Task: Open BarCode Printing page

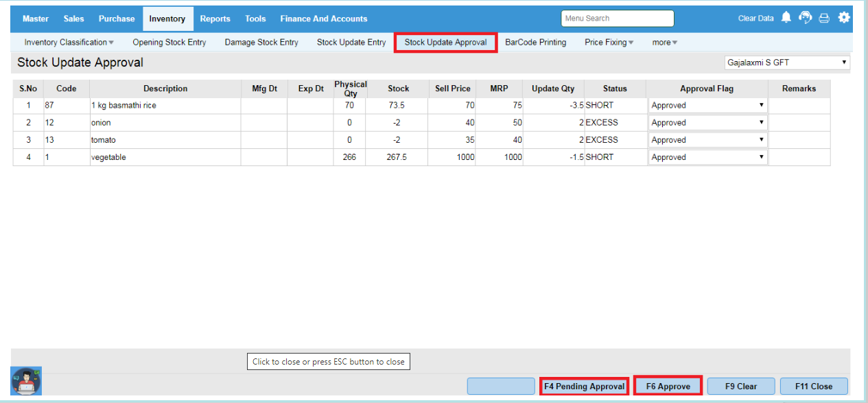Action: pos(536,43)
